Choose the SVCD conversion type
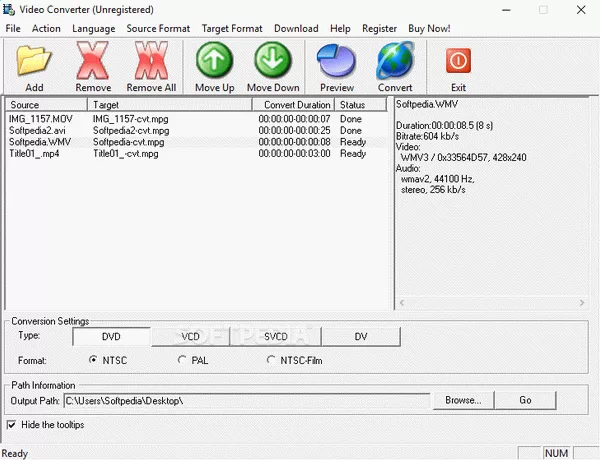 [x=276, y=336]
